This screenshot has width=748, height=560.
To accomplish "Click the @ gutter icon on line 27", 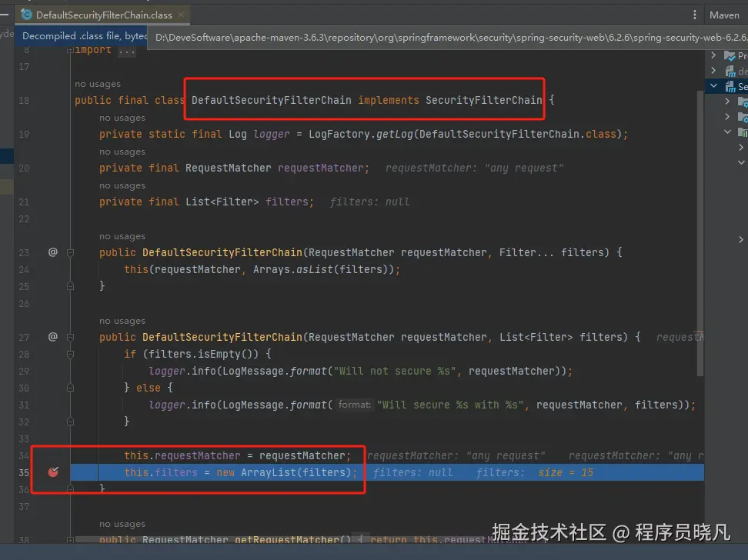I will [x=53, y=337].
